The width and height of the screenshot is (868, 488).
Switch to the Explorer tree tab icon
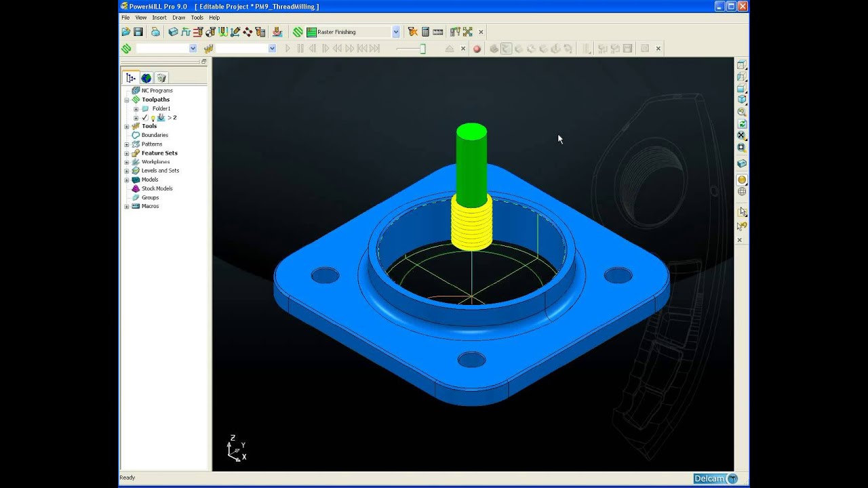[x=131, y=78]
